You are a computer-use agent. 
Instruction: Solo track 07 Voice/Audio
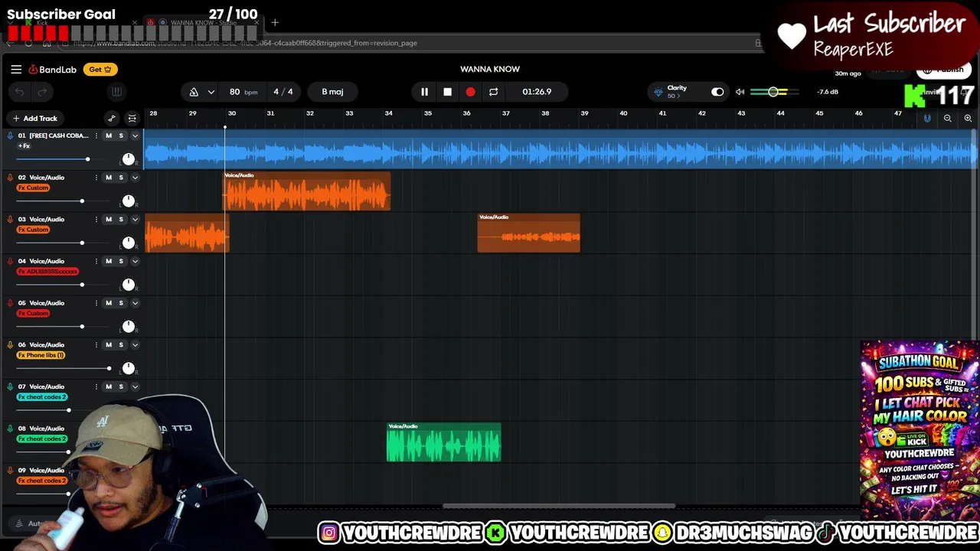[120, 386]
